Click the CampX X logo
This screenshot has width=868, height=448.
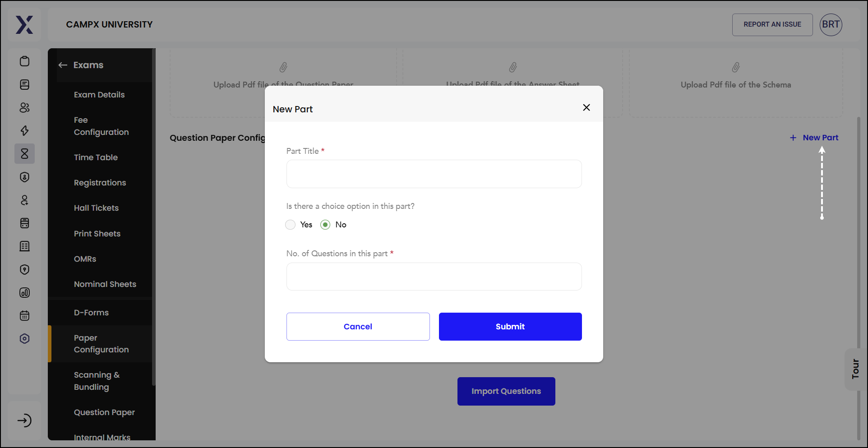click(24, 25)
